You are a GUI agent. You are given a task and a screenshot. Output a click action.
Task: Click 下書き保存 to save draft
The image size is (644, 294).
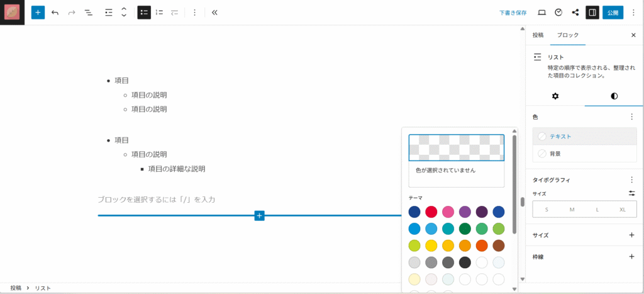pyautogui.click(x=513, y=13)
